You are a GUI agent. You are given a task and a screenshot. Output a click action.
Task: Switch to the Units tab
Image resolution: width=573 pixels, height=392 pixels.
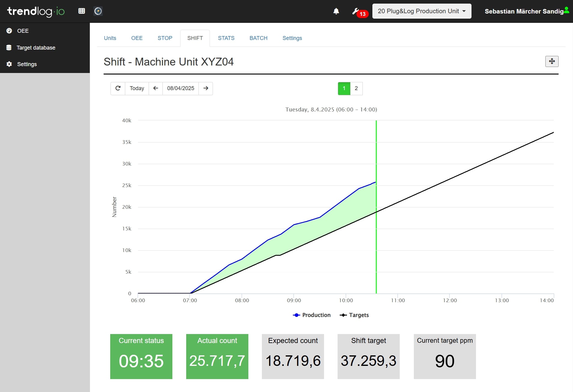tap(110, 38)
